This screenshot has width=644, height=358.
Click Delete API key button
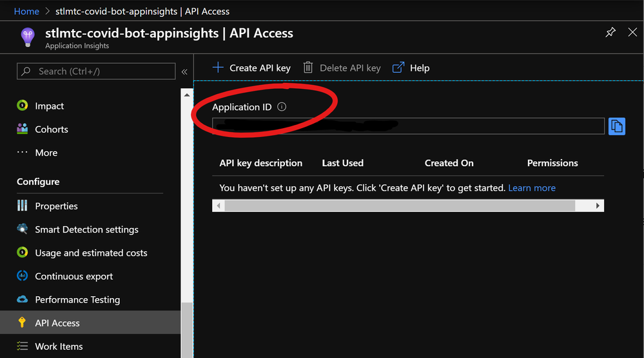(x=342, y=68)
